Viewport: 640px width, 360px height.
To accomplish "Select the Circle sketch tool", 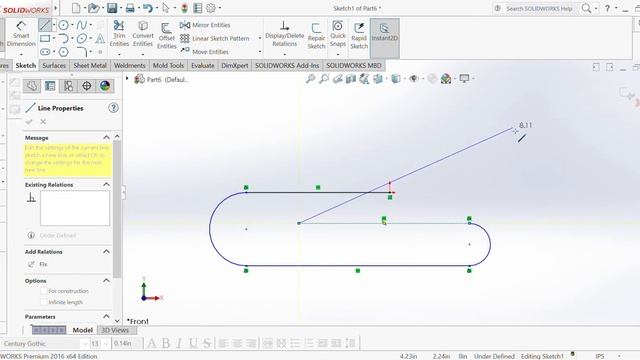I will pyautogui.click(x=63, y=25).
